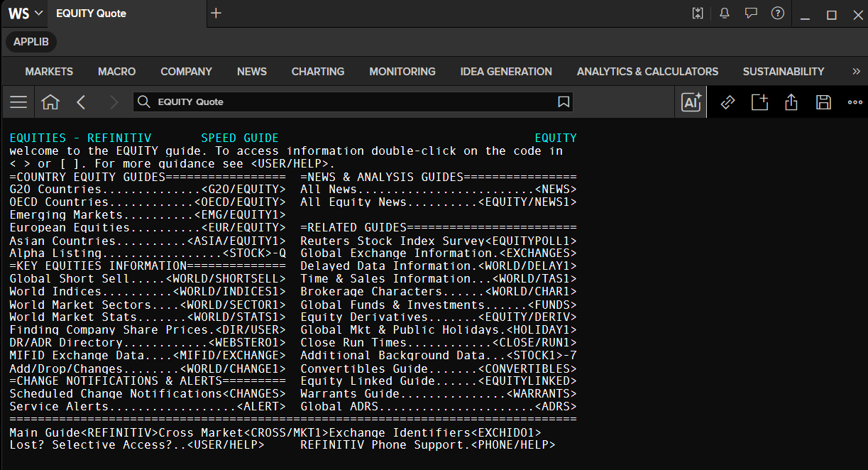Toggle the bookmark icon in search bar

click(564, 102)
